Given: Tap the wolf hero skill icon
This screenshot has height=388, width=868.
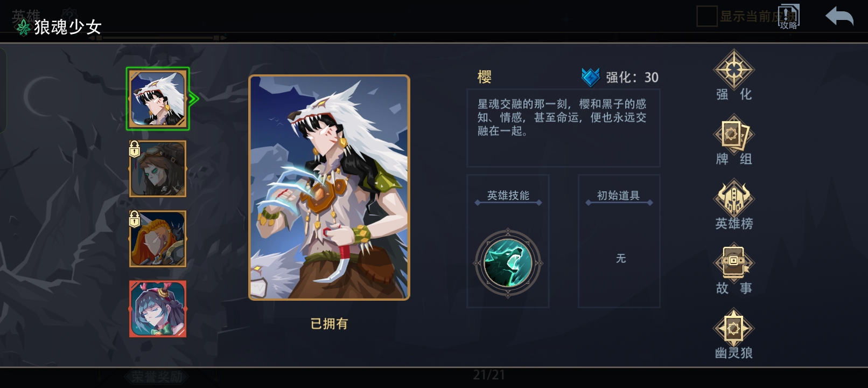Looking at the screenshot, I should pos(508,263).
